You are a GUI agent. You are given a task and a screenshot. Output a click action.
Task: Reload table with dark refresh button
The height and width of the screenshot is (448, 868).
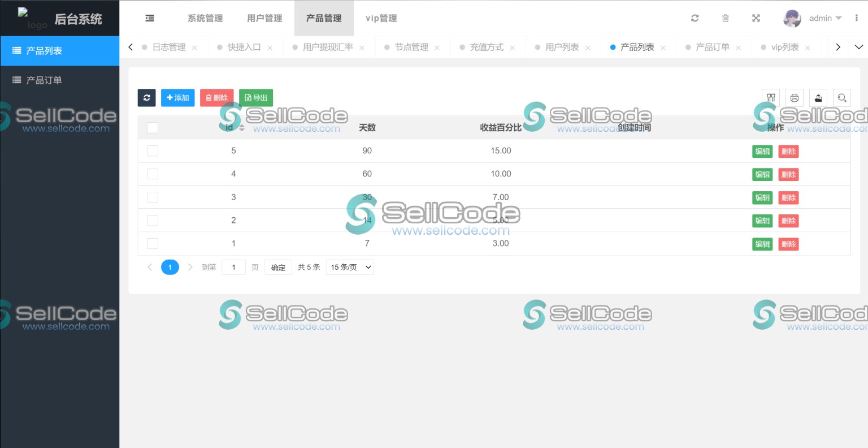pos(147,98)
